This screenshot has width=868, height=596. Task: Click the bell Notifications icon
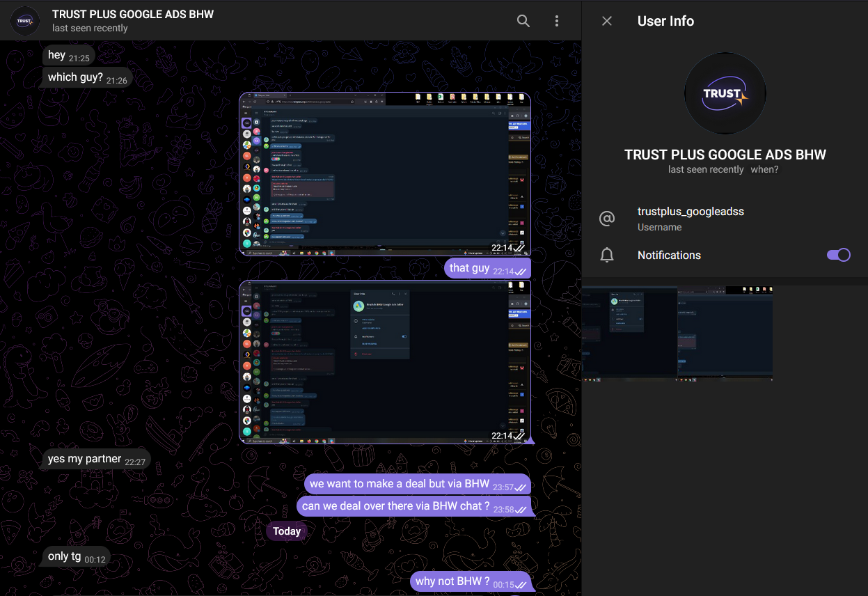[607, 256]
